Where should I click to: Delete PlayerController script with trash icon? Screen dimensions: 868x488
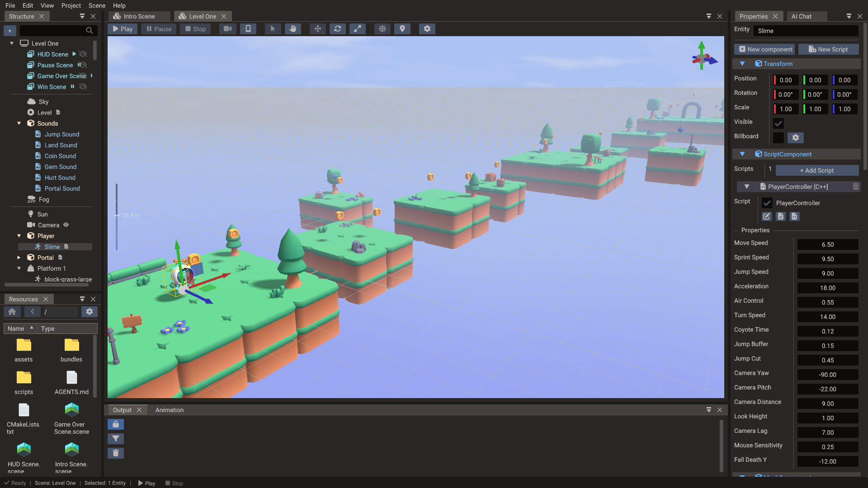[856, 187]
